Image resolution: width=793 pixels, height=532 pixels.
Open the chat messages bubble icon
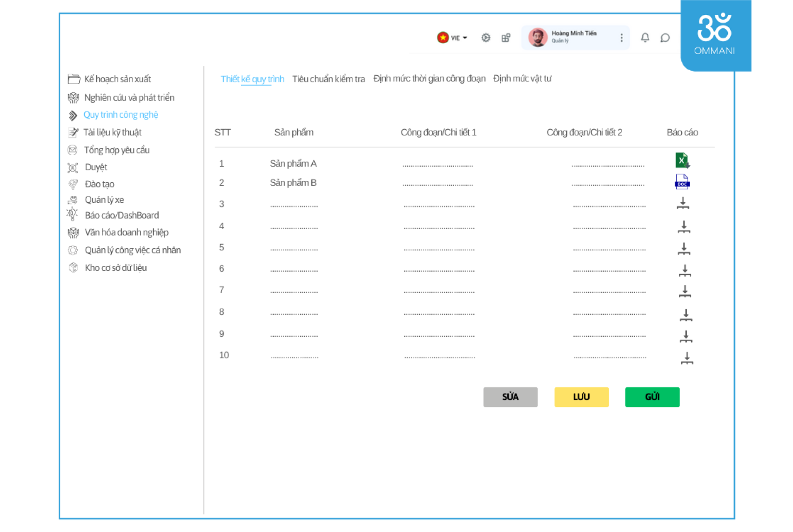[x=665, y=38]
